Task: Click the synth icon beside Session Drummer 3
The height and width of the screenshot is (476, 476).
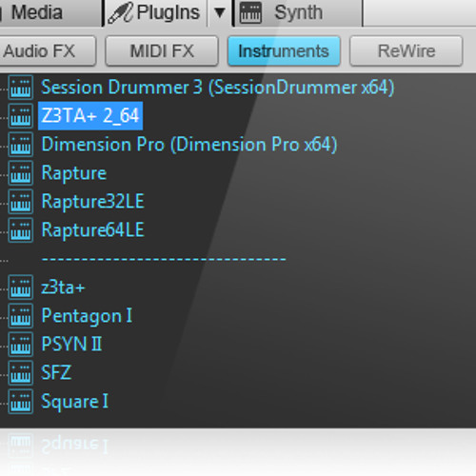Action: [x=21, y=88]
